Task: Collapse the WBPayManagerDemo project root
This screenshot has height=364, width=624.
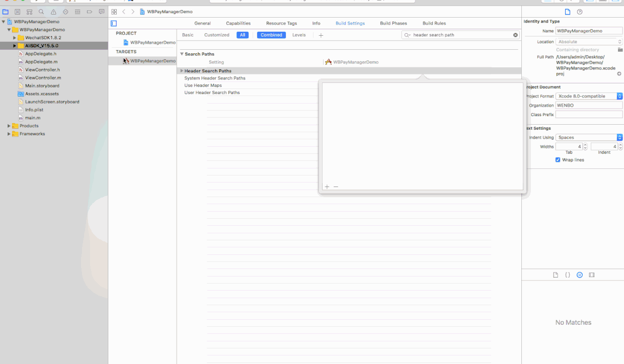Action: [x=4, y=22]
